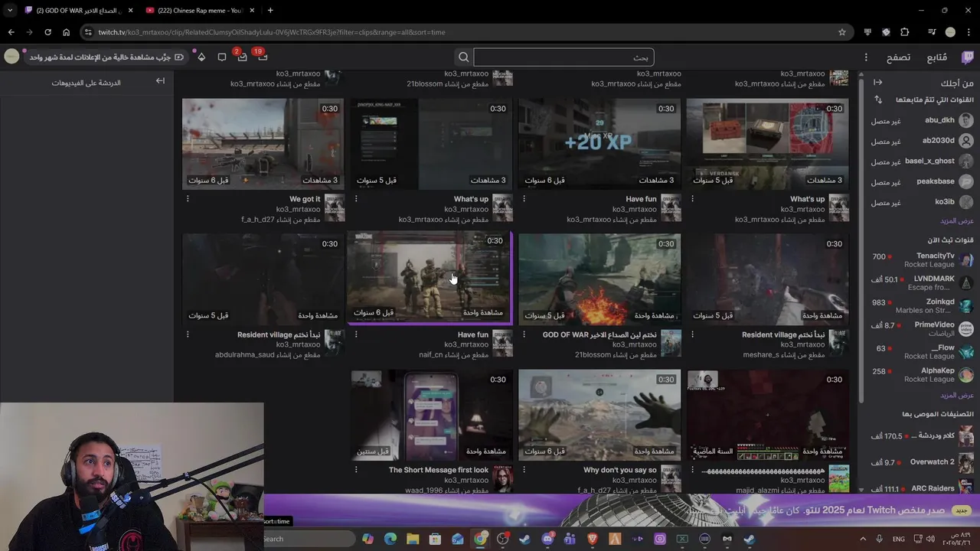The width and height of the screenshot is (980, 551).
Task: Open AlphaKep live channel
Action: pos(923,375)
